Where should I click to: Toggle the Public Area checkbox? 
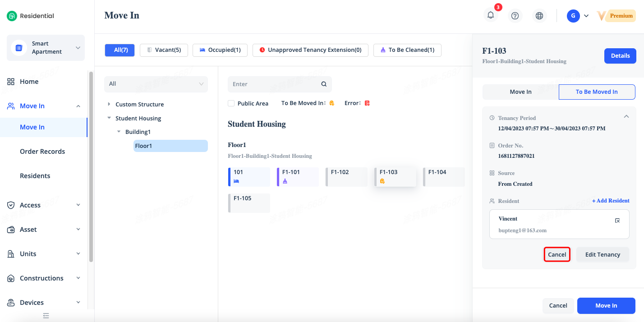[x=231, y=103]
